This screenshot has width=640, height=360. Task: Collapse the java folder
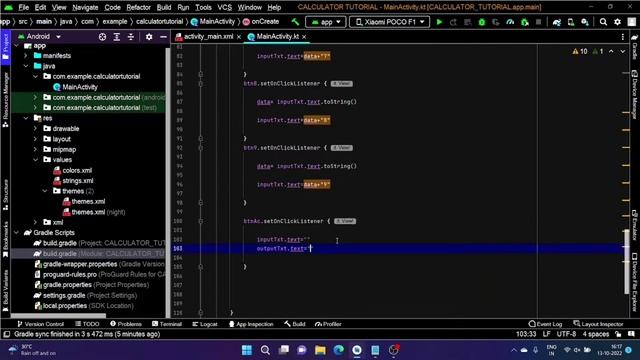coord(26,66)
